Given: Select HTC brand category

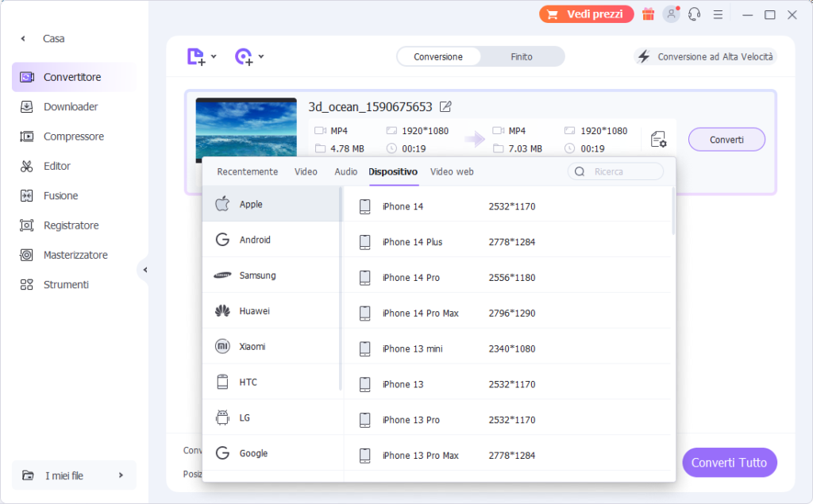Looking at the screenshot, I should pyautogui.click(x=271, y=382).
